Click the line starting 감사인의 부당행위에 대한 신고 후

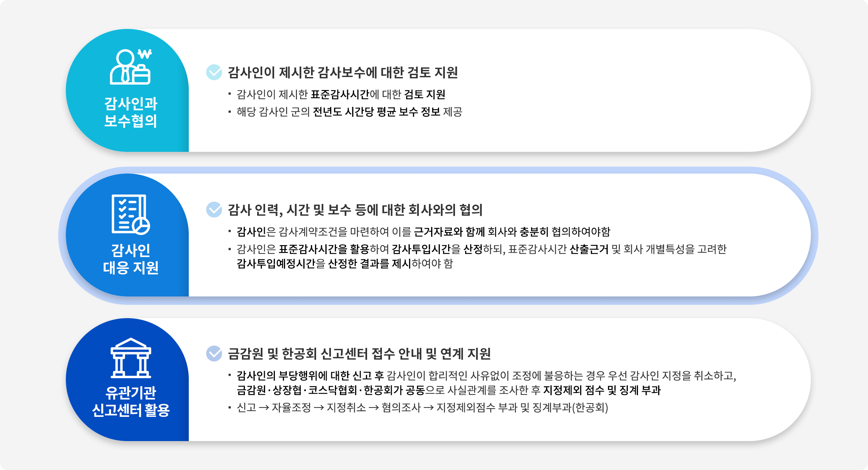(486, 376)
